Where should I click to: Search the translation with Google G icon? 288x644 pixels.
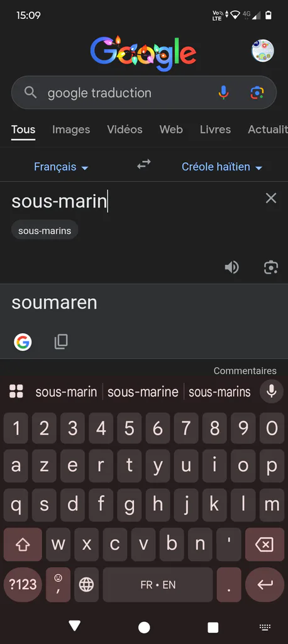tap(23, 341)
